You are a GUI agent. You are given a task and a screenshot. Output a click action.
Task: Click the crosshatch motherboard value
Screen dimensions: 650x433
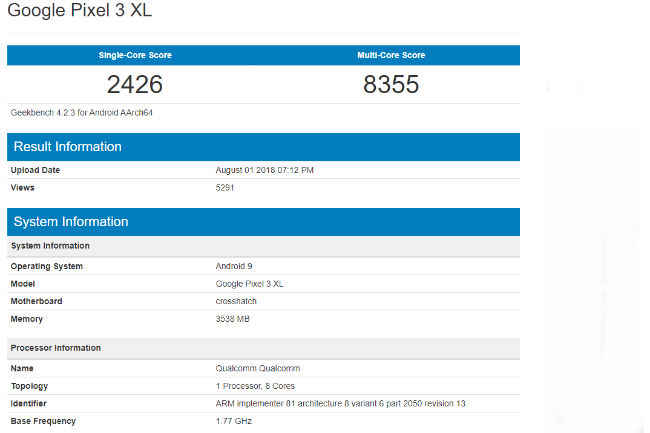(x=236, y=301)
